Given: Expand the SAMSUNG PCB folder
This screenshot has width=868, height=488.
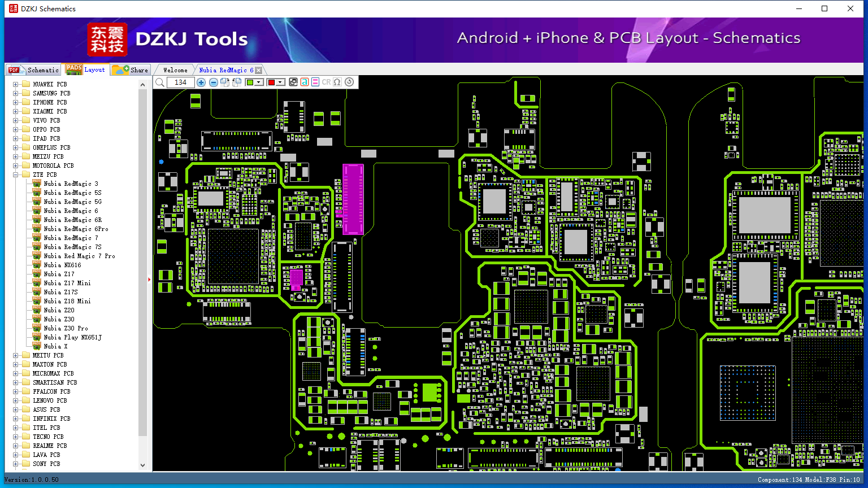Looking at the screenshot, I should 16,93.
